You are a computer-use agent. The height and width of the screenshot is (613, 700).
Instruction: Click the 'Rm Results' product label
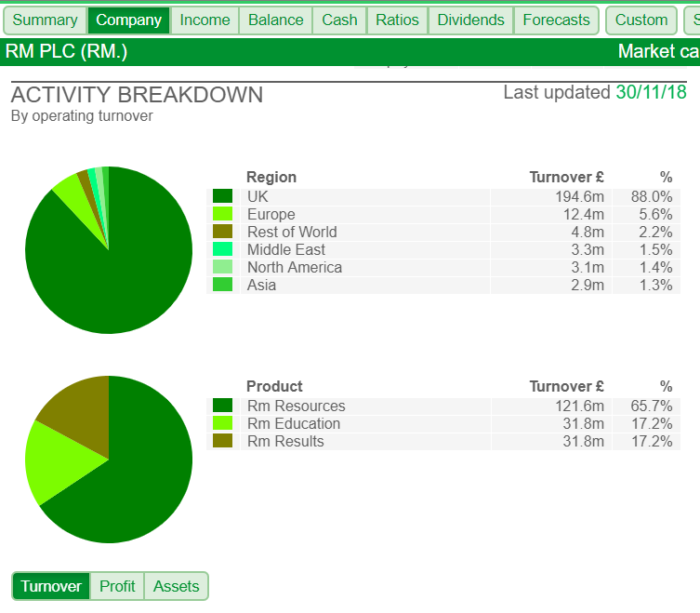point(285,441)
